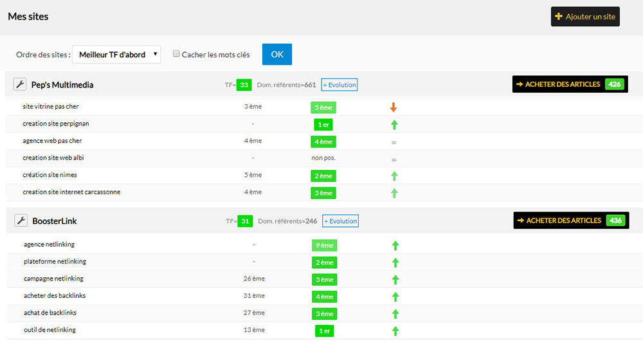Click the TF 33 badge
Image resolution: width=643 pixels, height=364 pixels.
point(244,85)
